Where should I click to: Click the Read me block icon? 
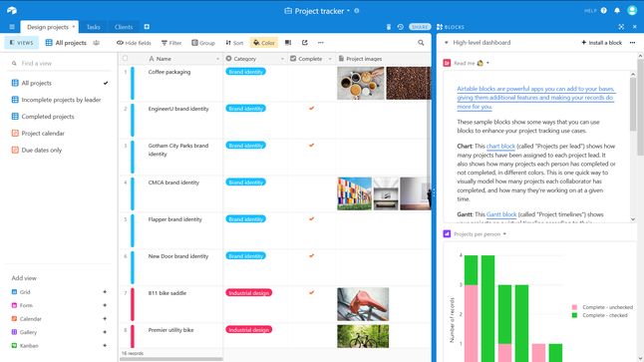(447, 63)
